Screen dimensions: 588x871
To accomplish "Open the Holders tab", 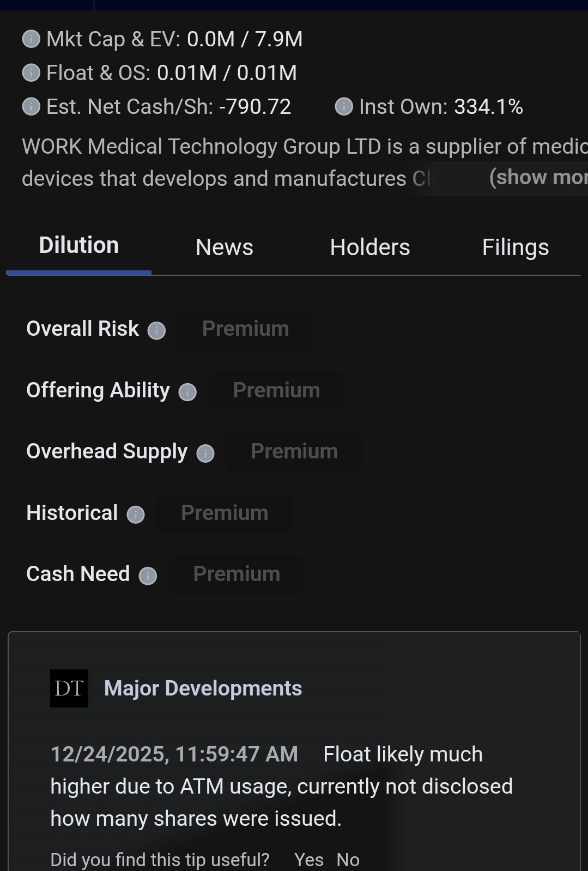I will point(370,247).
